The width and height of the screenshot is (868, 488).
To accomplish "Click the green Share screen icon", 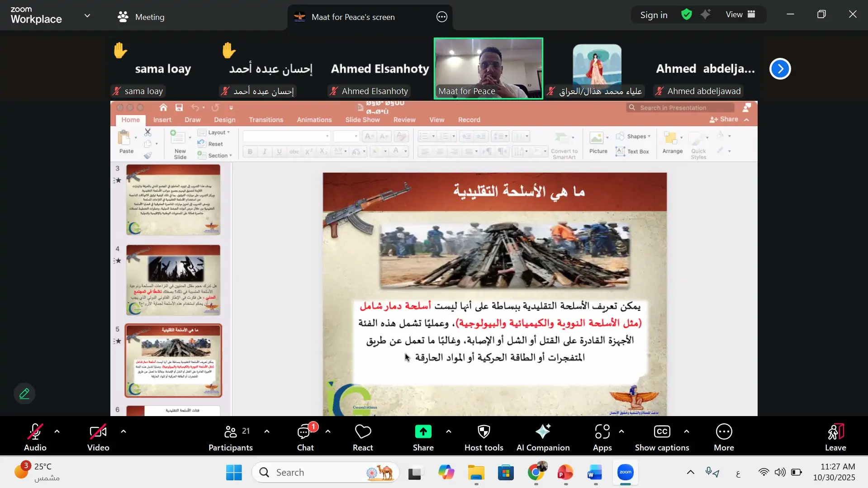I will [423, 432].
